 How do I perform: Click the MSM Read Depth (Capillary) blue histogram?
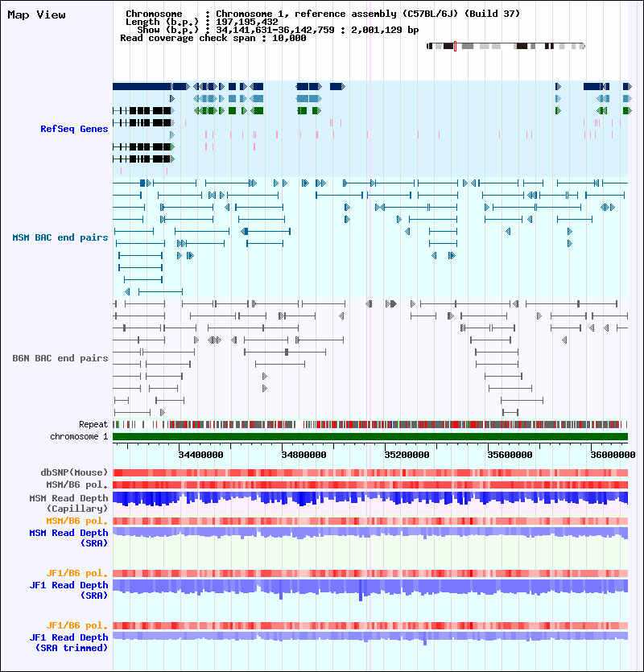[x=370, y=499]
